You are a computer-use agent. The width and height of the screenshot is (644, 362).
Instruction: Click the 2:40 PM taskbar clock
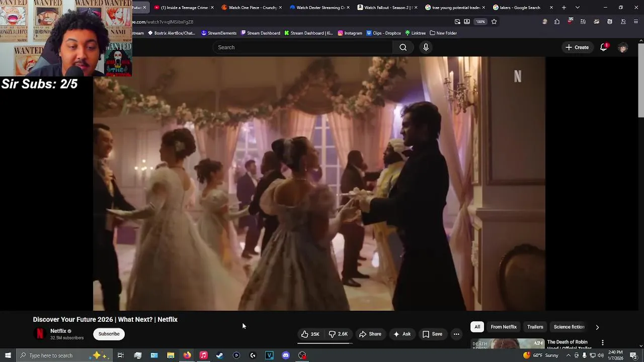tap(616, 355)
